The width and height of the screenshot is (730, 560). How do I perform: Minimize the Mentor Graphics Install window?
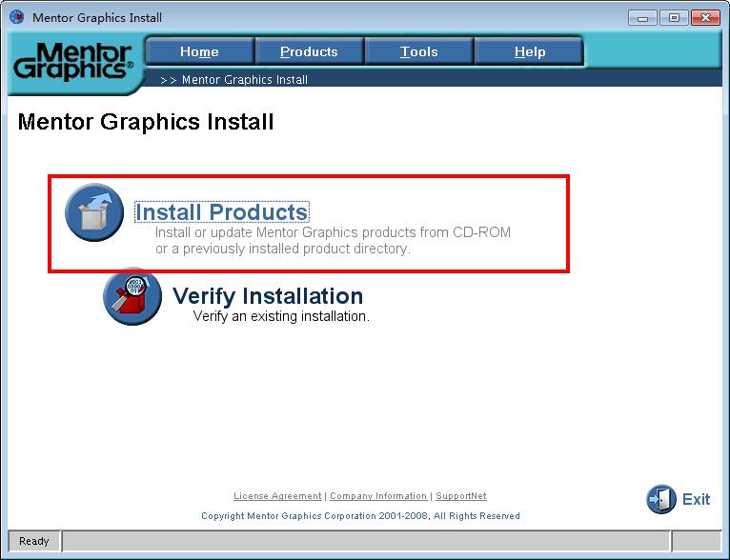[642, 19]
